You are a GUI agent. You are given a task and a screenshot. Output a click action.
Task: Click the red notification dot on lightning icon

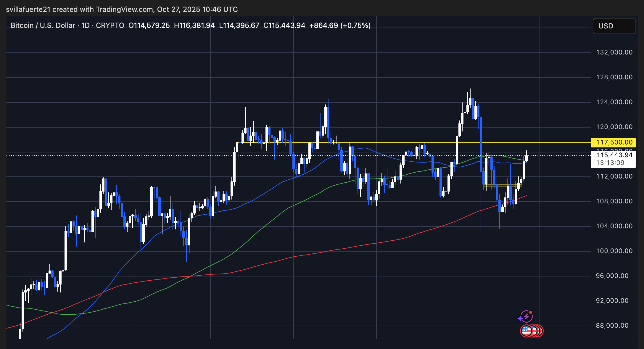click(x=531, y=312)
